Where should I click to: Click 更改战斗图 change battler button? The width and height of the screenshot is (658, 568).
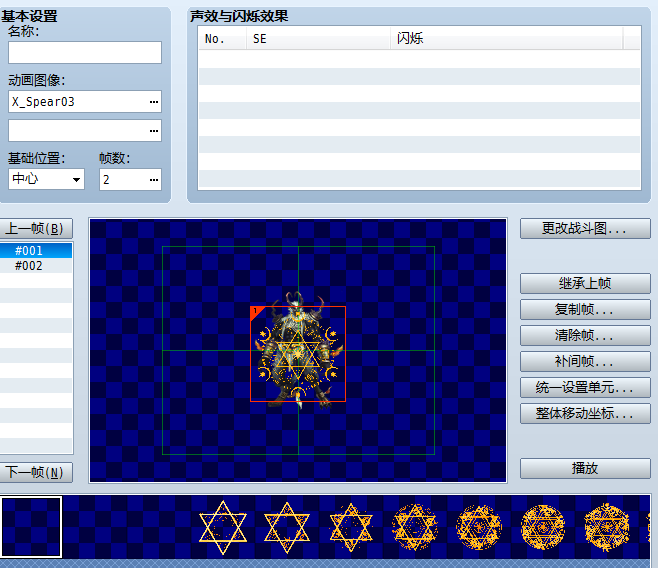(585, 229)
